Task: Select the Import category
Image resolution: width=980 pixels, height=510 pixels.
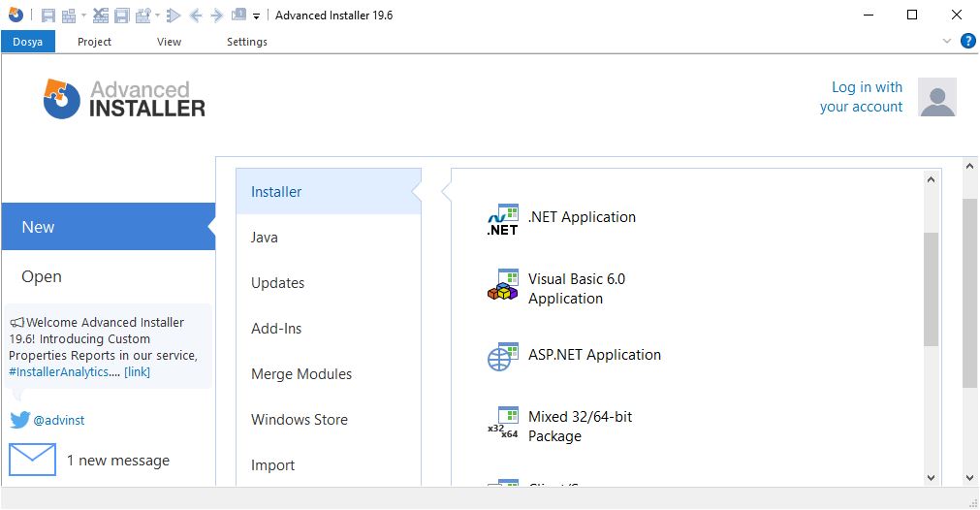Action: 329,465
